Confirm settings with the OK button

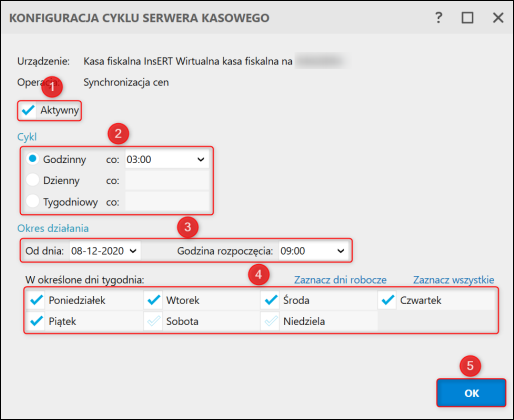click(471, 393)
